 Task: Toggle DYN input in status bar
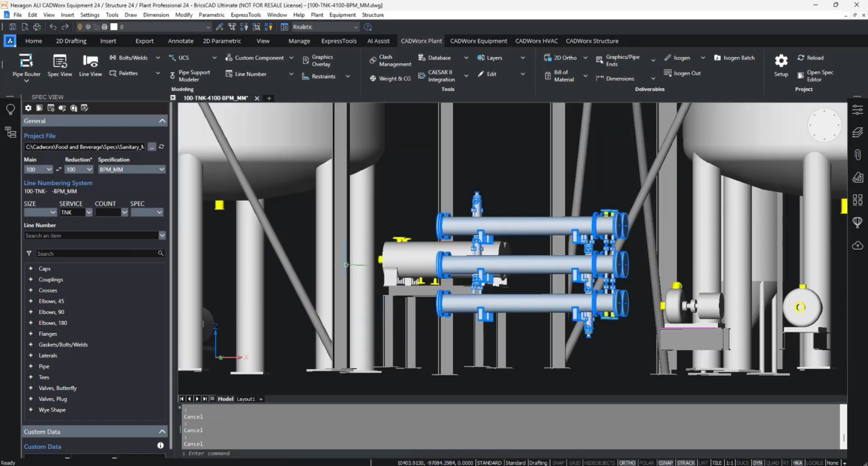click(x=757, y=463)
